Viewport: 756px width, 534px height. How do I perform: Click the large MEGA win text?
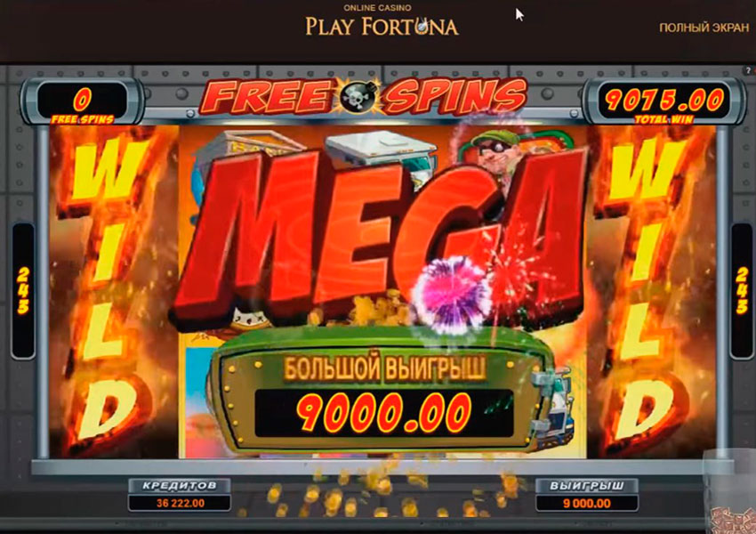pos(382,237)
